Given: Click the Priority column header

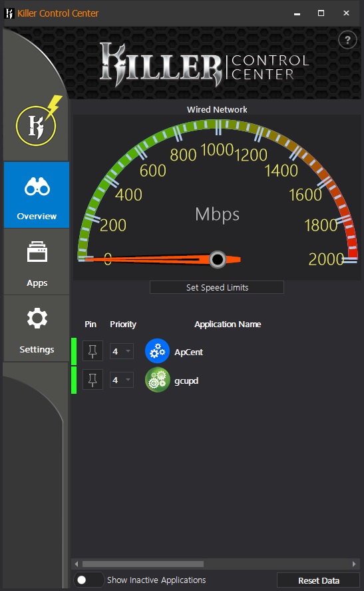Looking at the screenshot, I should 123,324.
